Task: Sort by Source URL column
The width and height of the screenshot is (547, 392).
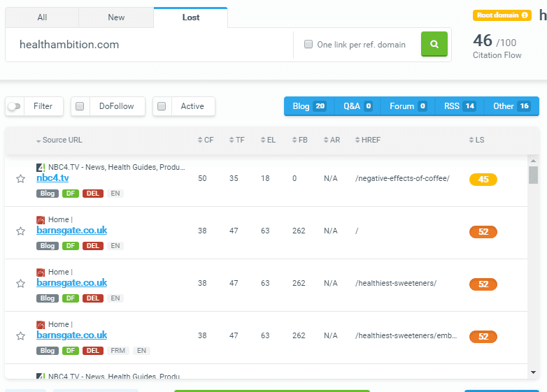Action: pos(59,140)
